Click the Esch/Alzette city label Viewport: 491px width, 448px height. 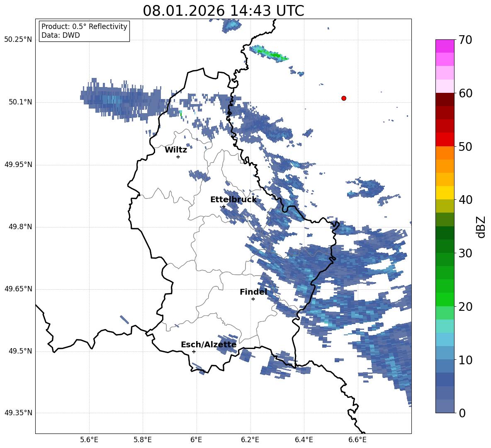click(x=209, y=344)
